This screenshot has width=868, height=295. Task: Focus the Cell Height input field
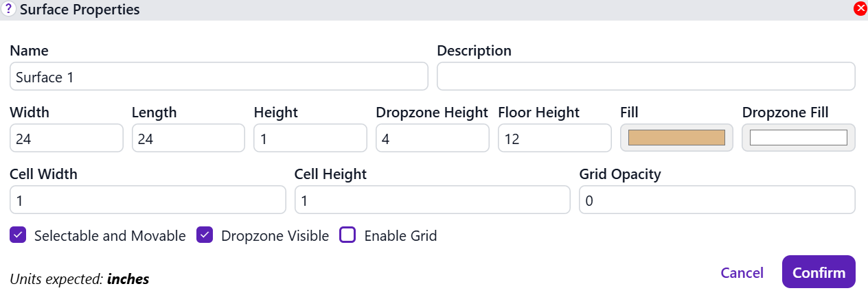(432, 200)
